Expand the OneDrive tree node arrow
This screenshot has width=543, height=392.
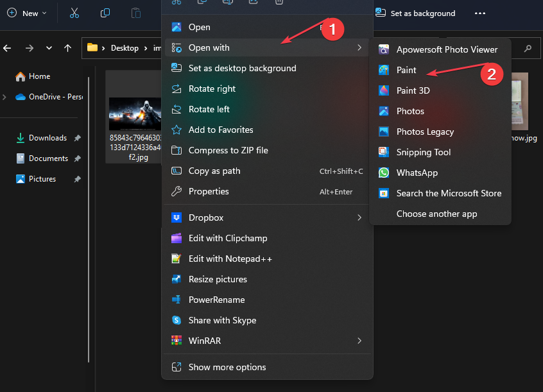[x=4, y=97]
